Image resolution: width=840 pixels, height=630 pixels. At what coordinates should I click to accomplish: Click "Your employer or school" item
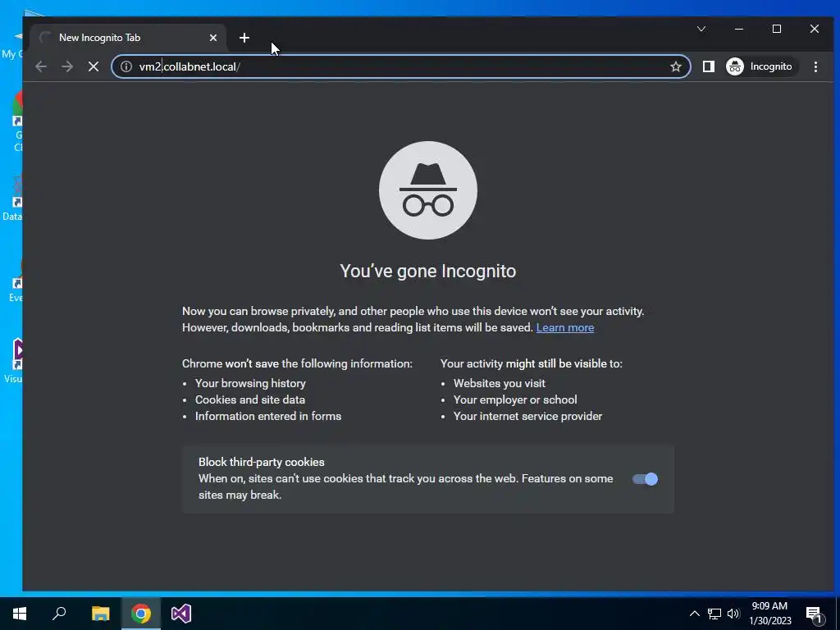(x=515, y=399)
